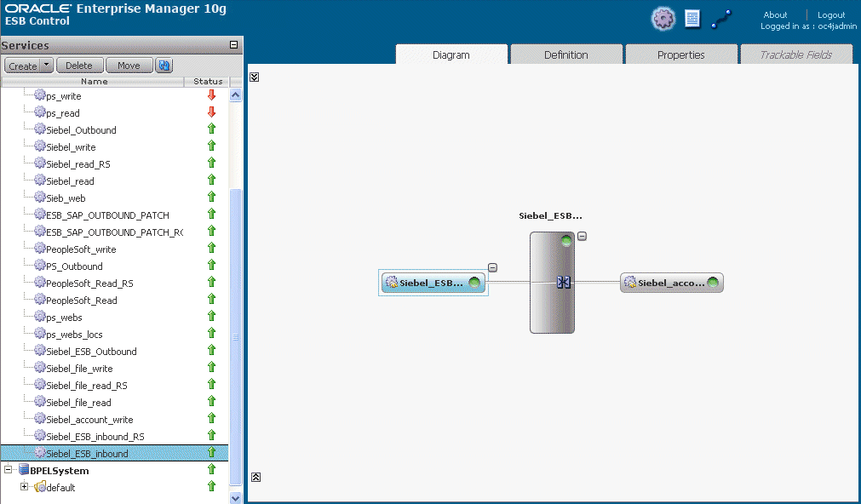861x504 pixels.
Task: Select the Siebel_ESB_inbound_RS service
Action: [x=95, y=437]
